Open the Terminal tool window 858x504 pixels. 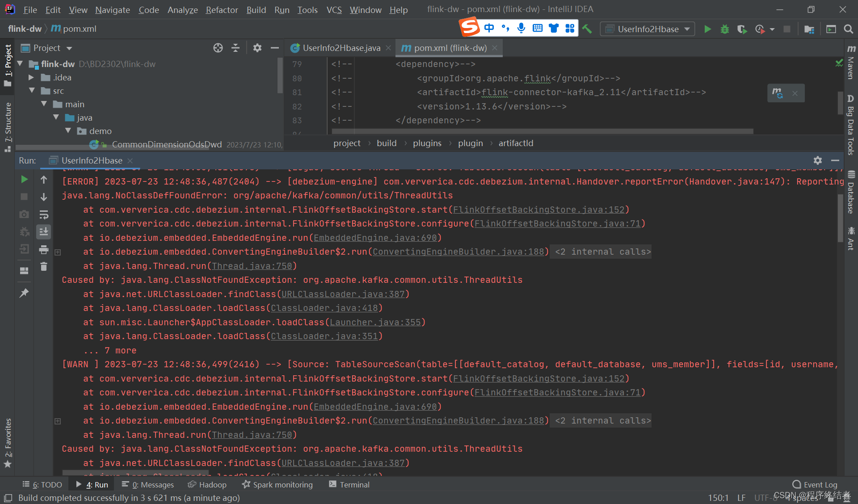coord(349,484)
